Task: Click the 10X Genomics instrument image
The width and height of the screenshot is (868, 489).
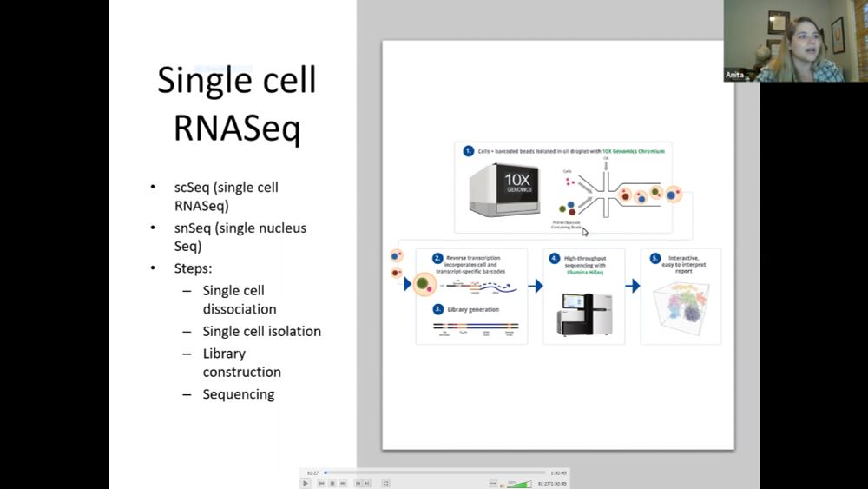Action: pos(503,189)
